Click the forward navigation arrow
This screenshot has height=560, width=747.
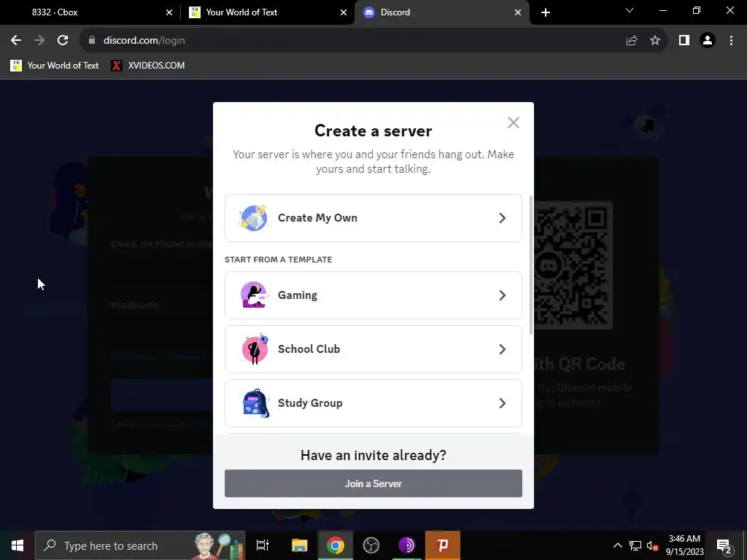tap(39, 41)
